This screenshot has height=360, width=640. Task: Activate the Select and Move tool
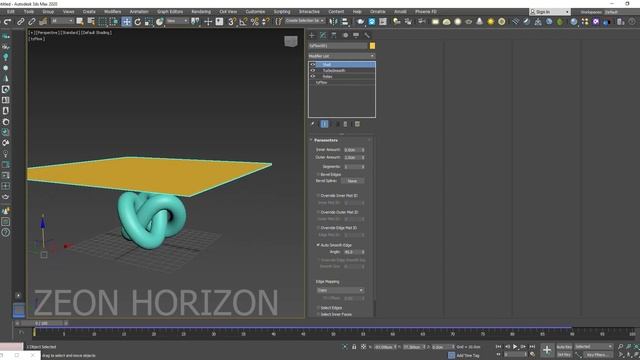click(x=127, y=21)
